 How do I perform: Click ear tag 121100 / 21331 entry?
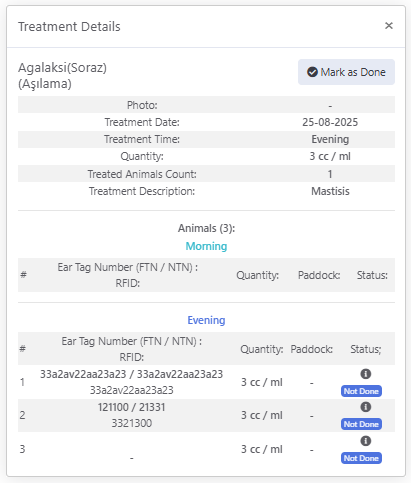click(131, 407)
